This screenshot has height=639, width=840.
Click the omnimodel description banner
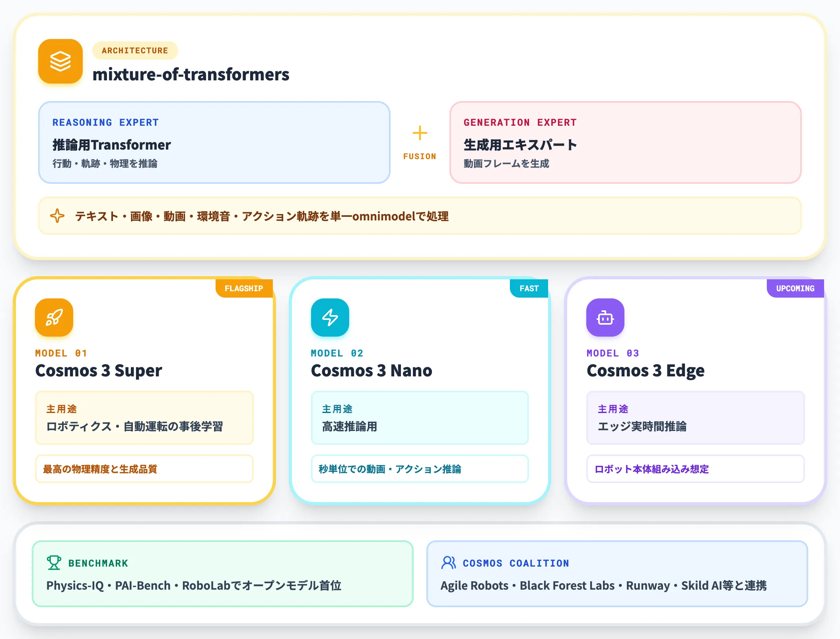420,216
